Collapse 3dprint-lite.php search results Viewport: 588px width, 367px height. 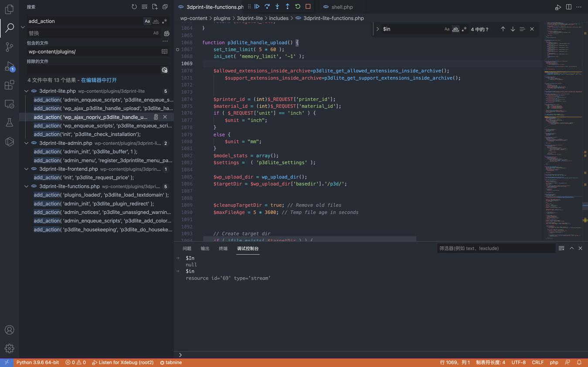tap(27, 91)
